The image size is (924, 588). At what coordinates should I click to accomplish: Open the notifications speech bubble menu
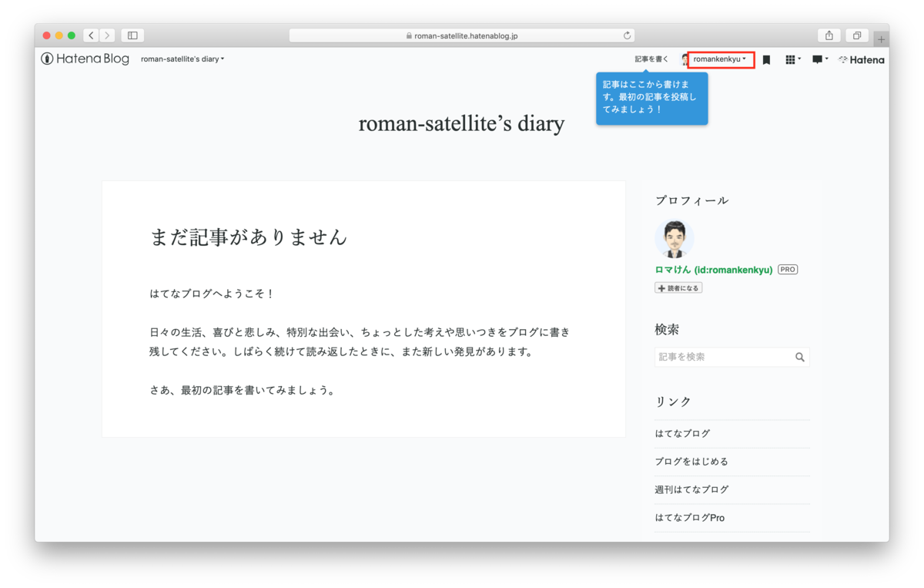[820, 59]
